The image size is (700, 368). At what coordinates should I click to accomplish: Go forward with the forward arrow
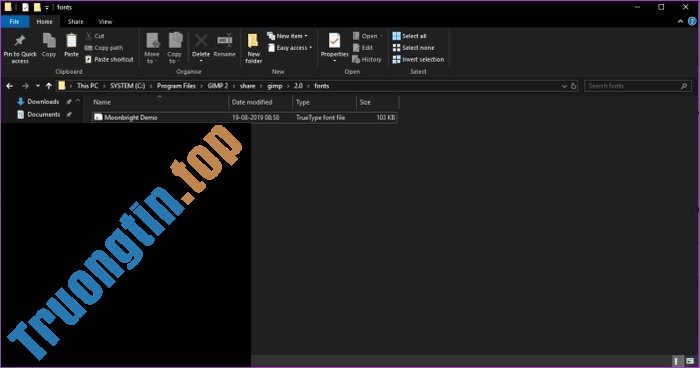coord(25,86)
